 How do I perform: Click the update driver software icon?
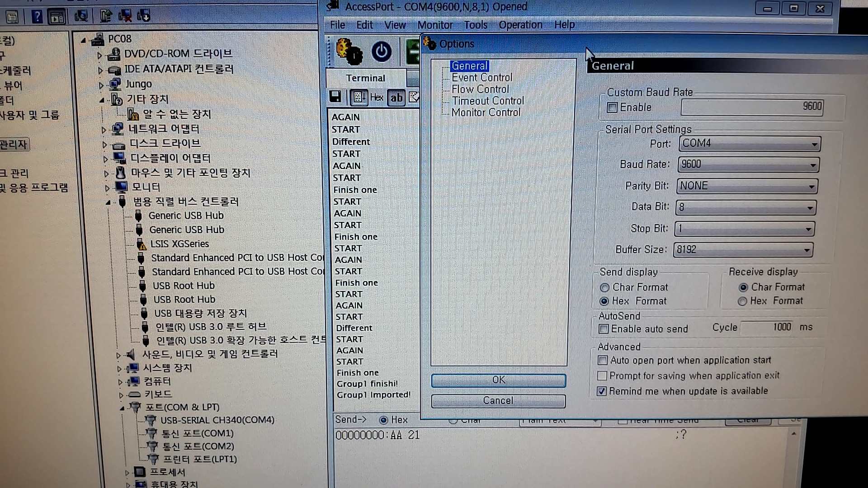[x=105, y=16]
